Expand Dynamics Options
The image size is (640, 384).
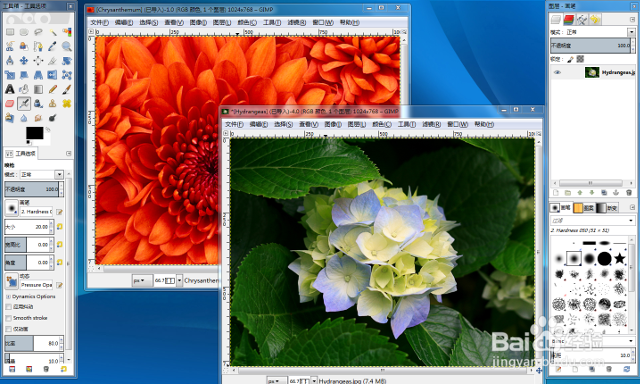(x=8, y=297)
